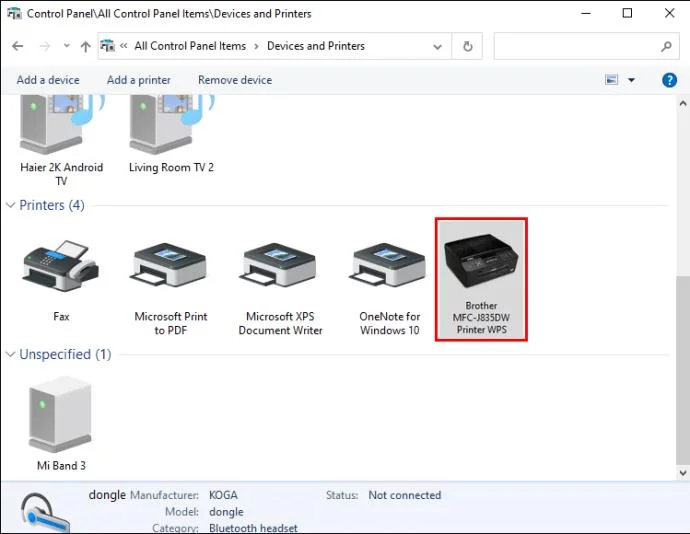Click Remove device command
The image size is (690, 534).
click(x=235, y=80)
